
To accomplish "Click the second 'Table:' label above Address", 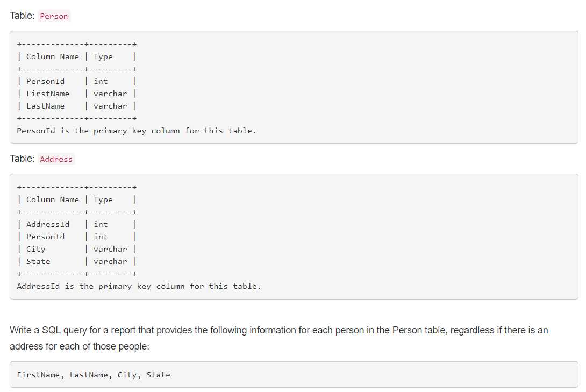I will coord(22,159).
